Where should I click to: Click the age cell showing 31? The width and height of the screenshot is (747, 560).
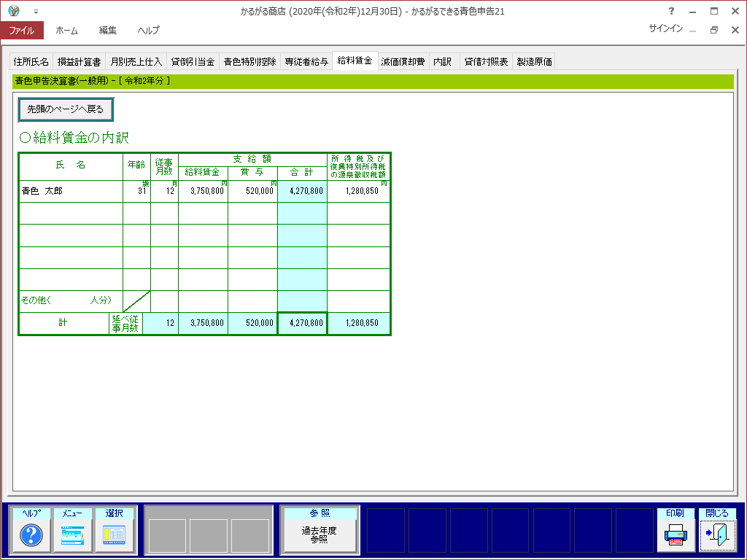coord(136,191)
